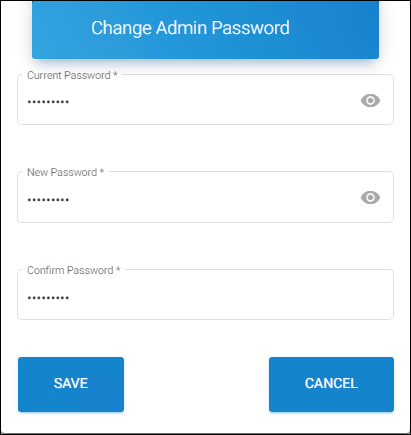Place cursor on masked dots in New Password
Viewport: 411px width, 435px height.
coord(48,200)
